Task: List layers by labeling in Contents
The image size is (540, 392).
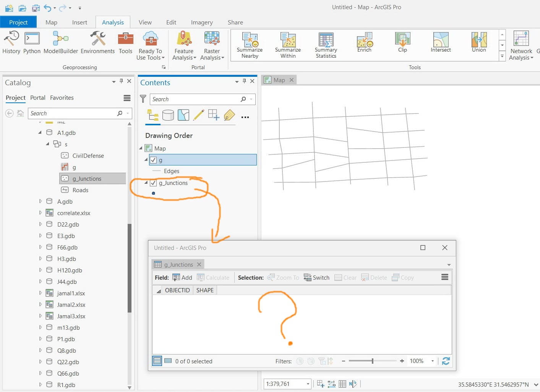Action: coord(229,115)
